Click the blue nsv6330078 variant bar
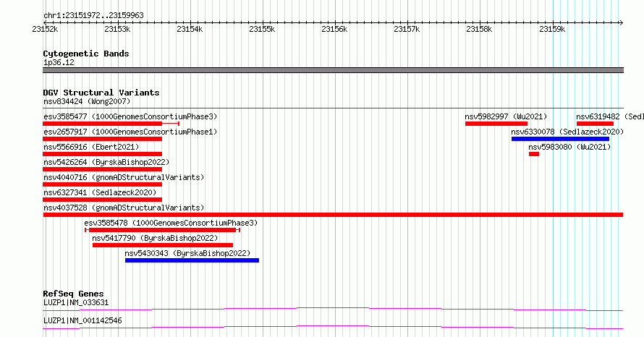Image resolution: width=644 pixels, height=337 pixels. pyautogui.click(x=560, y=139)
